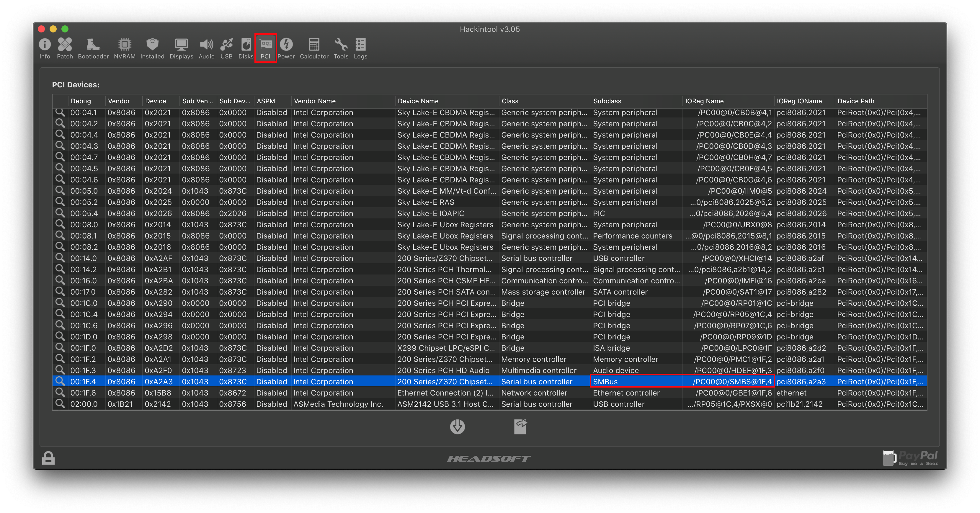980x513 pixels.
Task: Open the Info toolbar section
Action: [45, 48]
